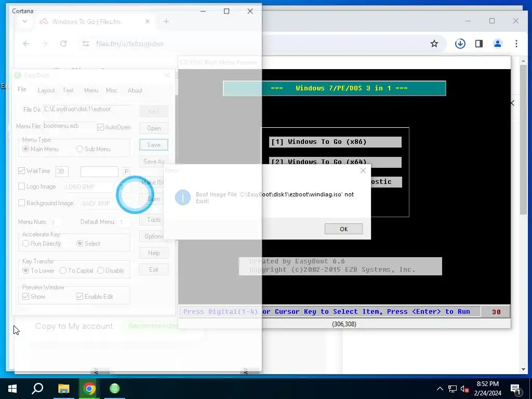Screen dimensions: 532x399
Task: Bookmark this page with the star icon
Action: pyautogui.click(x=434, y=44)
